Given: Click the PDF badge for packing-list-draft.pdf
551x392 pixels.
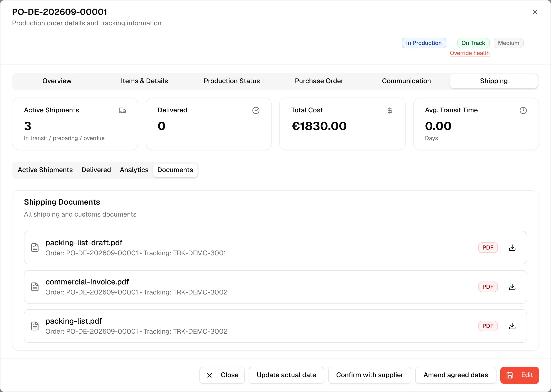Looking at the screenshot, I should point(488,248).
